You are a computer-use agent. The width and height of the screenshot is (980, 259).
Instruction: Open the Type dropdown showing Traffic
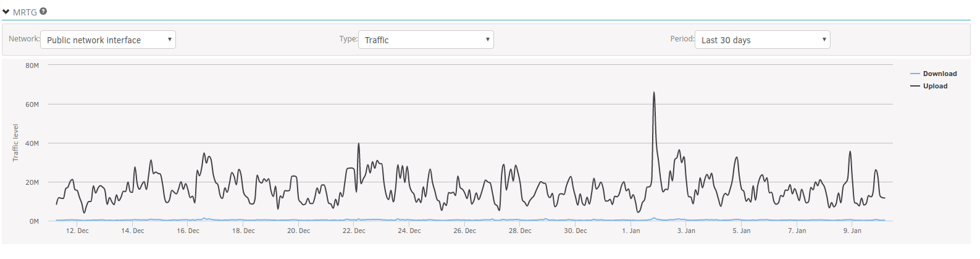click(426, 40)
